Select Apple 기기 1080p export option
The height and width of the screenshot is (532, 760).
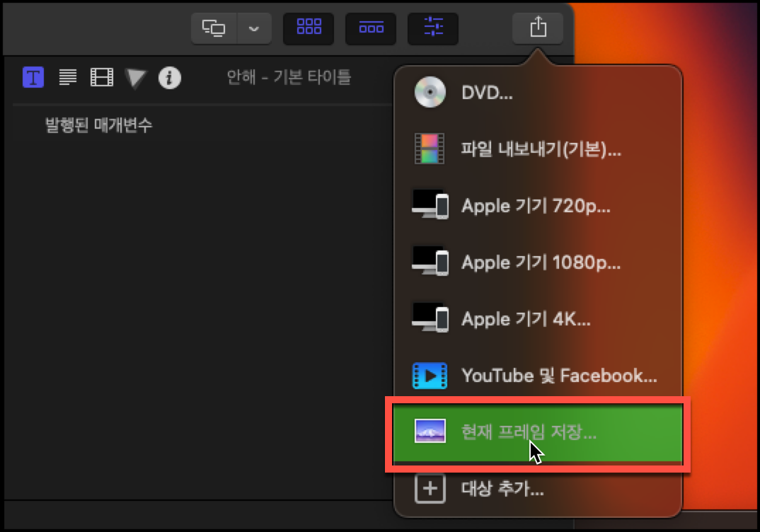click(x=541, y=262)
